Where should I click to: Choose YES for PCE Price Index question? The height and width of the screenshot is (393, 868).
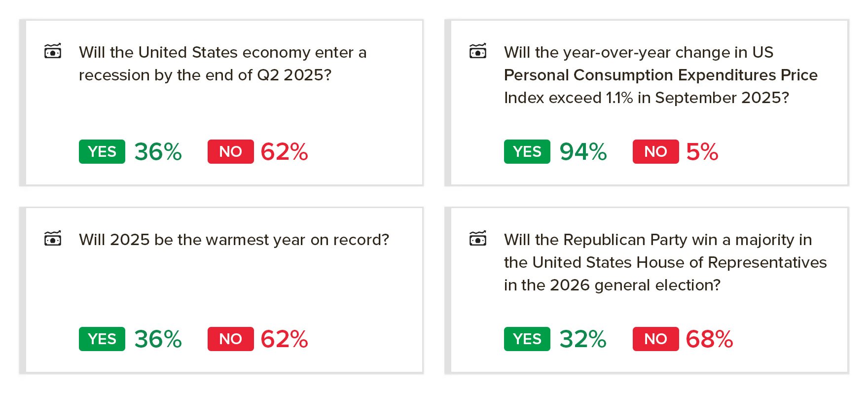(527, 151)
